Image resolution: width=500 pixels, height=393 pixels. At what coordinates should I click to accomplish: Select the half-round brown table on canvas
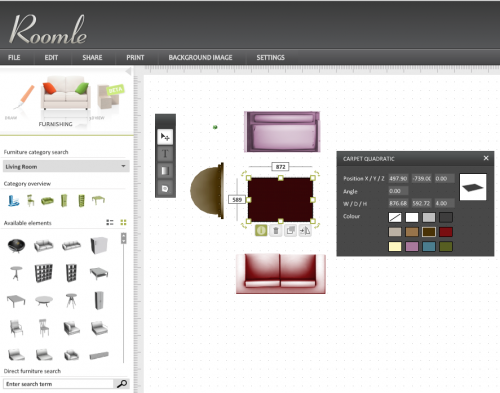207,191
